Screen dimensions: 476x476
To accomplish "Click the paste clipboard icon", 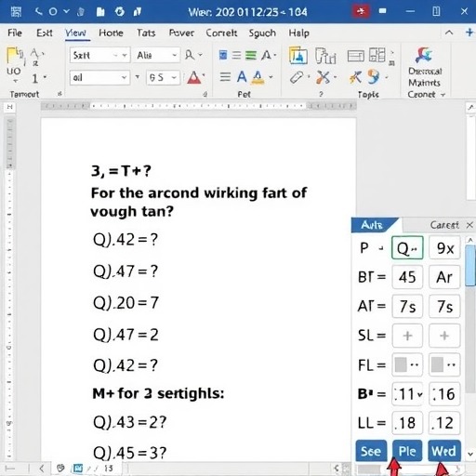I will (x=15, y=57).
